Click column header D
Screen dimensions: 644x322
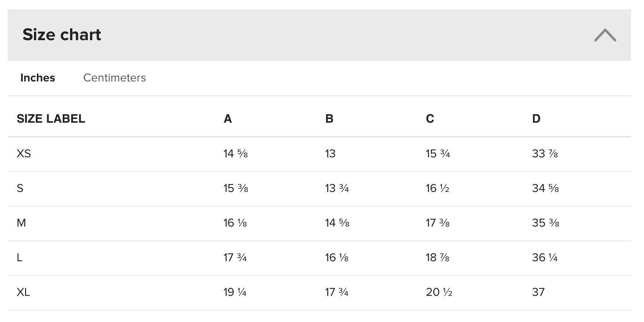tap(536, 119)
